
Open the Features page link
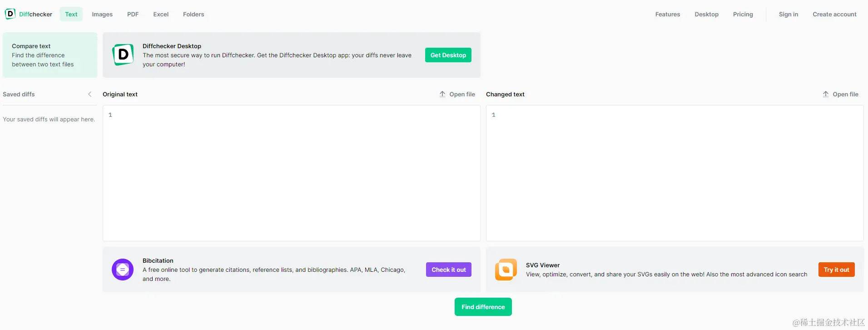pos(668,14)
